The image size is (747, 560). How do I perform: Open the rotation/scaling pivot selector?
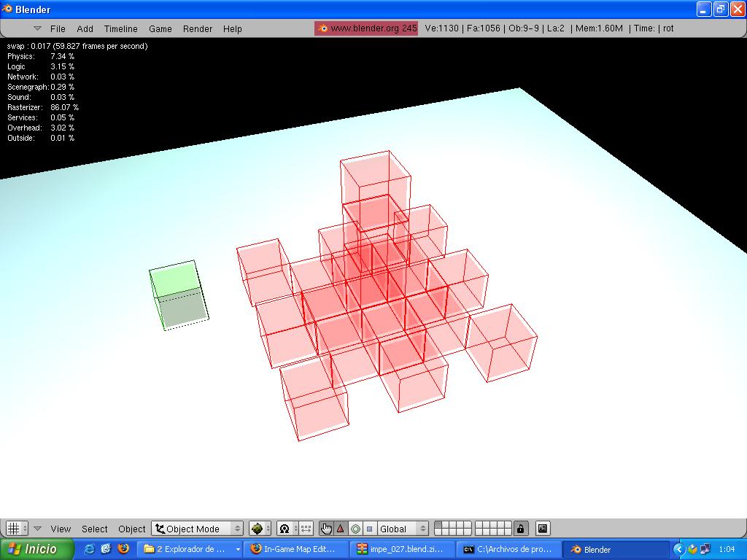[x=287, y=529]
